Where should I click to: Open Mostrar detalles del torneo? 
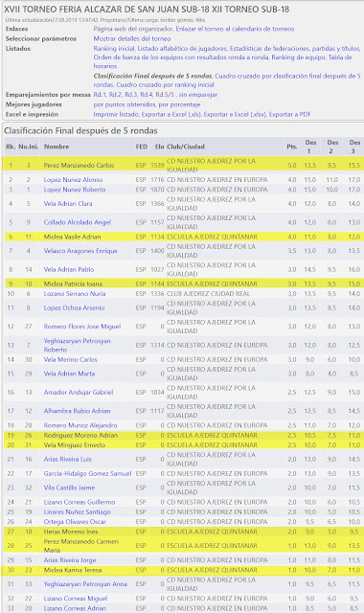point(132,38)
